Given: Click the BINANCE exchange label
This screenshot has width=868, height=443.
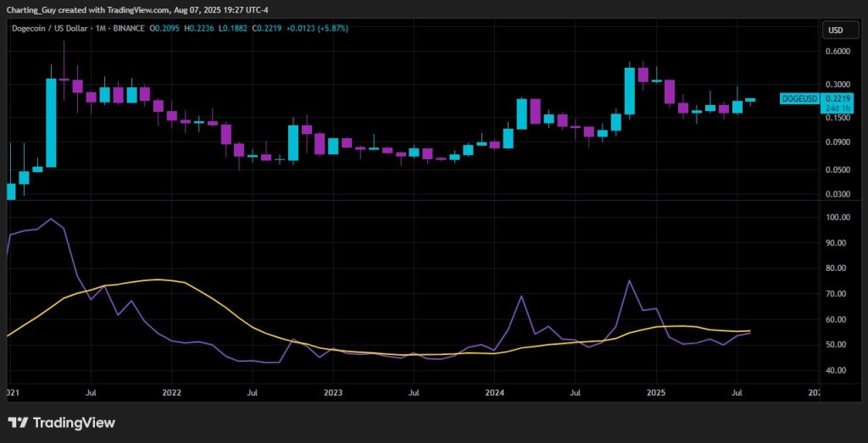Looking at the screenshot, I should pos(129,29).
